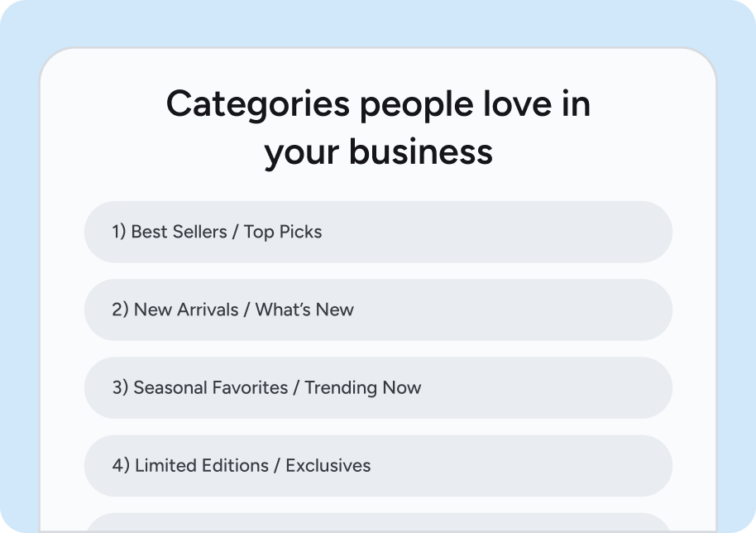Select Limited Editions / Exclusives category
The width and height of the screenshot is (756, 533).
click(378, 465)
